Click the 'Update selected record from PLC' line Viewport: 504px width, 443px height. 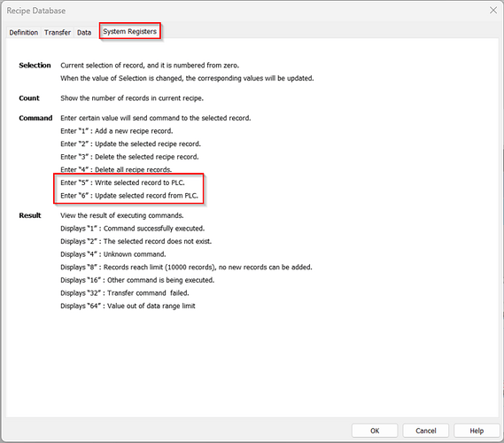tap(129, 196)
